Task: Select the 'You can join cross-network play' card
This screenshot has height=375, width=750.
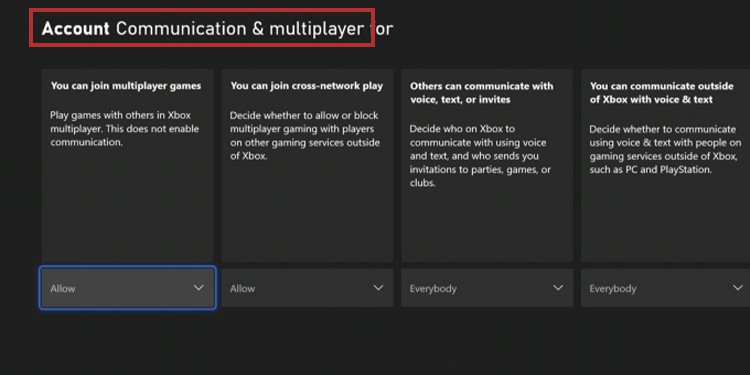Action: 307,165
